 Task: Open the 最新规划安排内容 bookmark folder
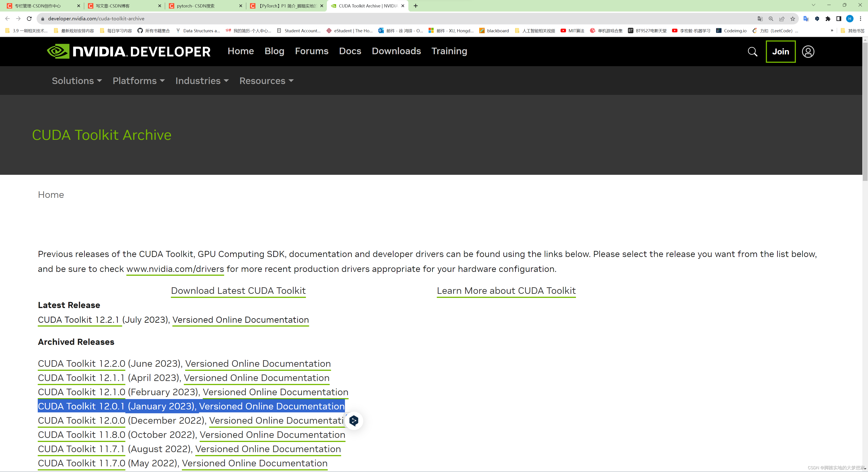click(x=74, y=31)
